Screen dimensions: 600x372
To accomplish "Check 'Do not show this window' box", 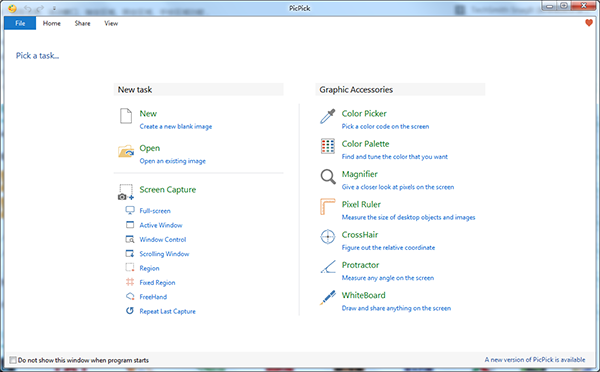I will coord(13,360).
